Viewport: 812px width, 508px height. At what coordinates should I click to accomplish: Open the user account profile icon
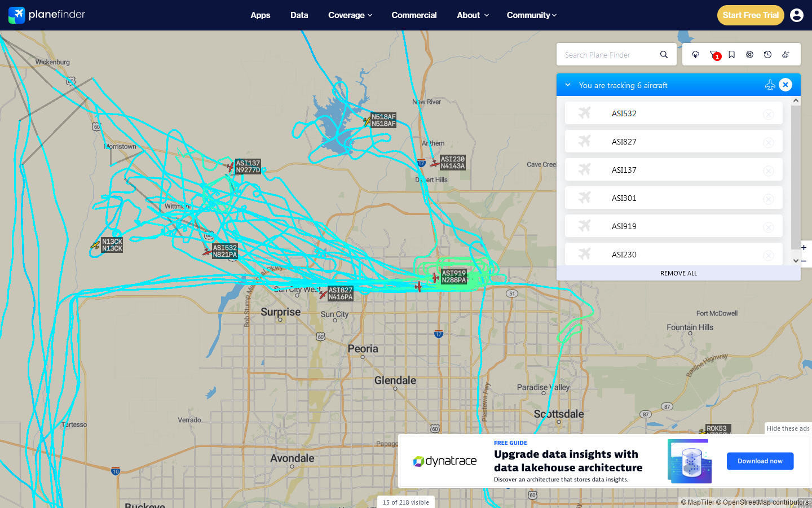pos(797,15)
